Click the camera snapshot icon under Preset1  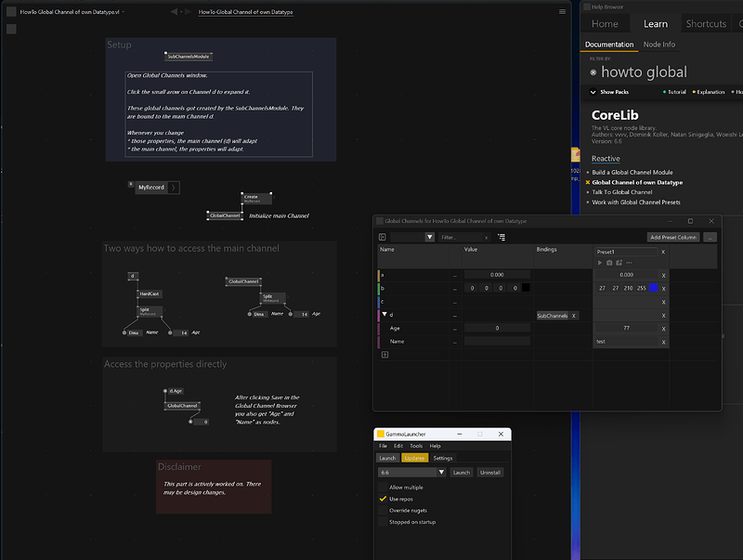click(x=609, y=263)
